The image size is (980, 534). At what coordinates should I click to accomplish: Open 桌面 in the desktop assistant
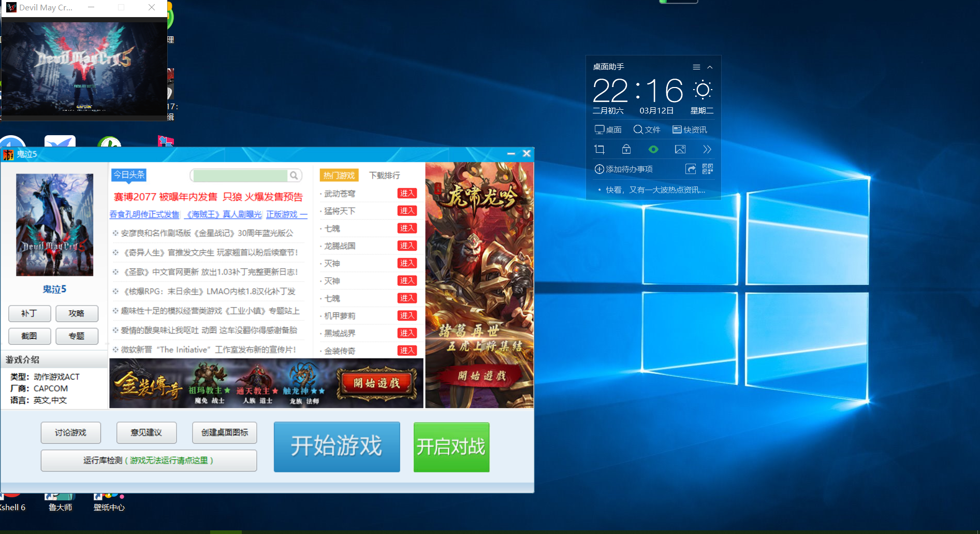point(608,129)
